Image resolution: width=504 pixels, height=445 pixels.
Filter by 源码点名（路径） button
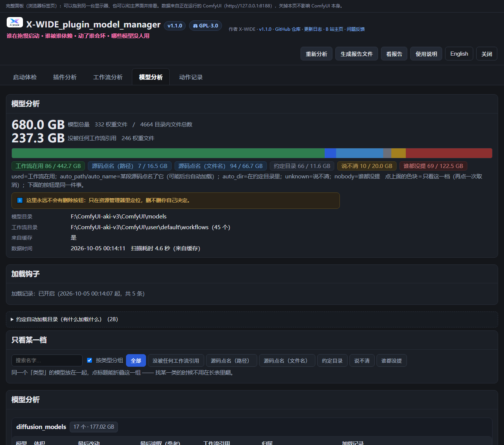pos(232,360)
